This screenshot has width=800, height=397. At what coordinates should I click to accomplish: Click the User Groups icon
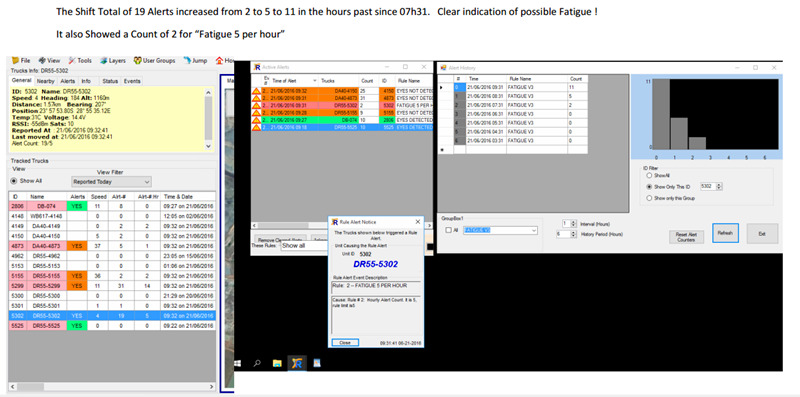(x=137, y=60)
